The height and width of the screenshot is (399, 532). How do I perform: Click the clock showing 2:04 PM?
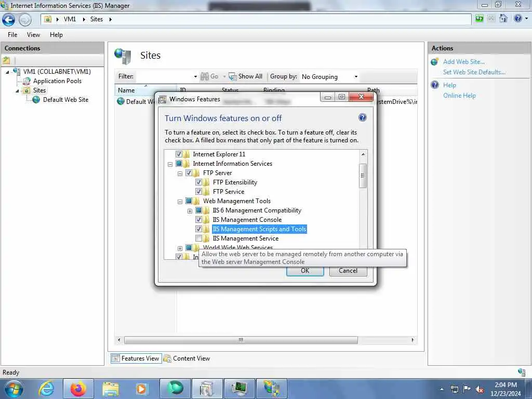[506, 385]
